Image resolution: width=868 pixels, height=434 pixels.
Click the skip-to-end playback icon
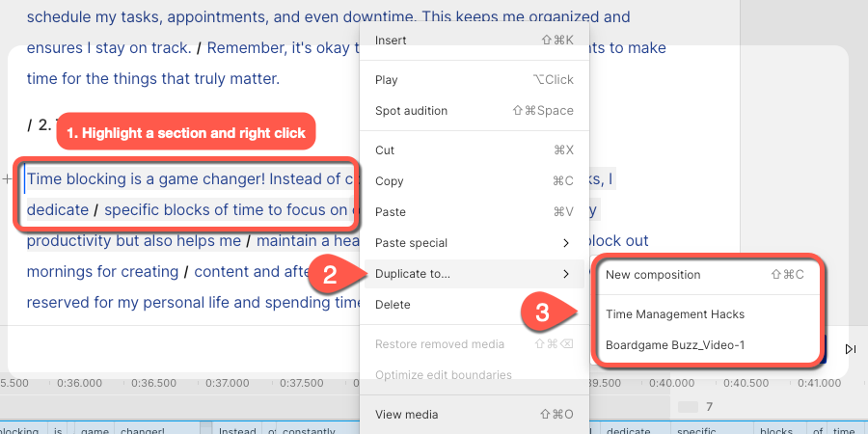851,349
